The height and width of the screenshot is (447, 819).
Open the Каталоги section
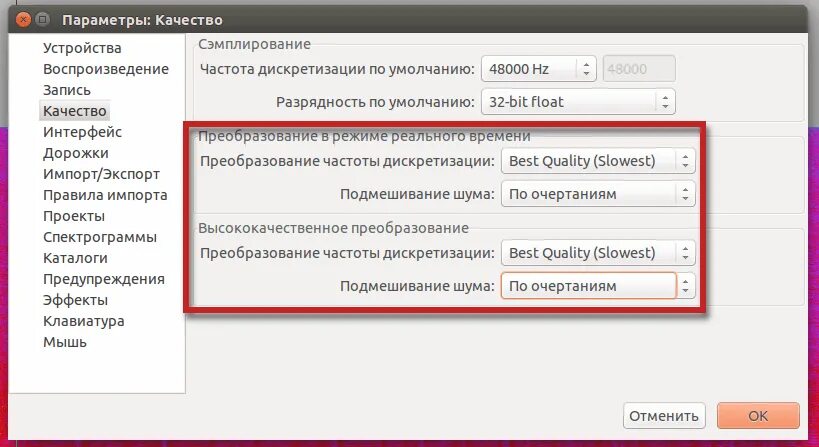click(x=75, y=258)
